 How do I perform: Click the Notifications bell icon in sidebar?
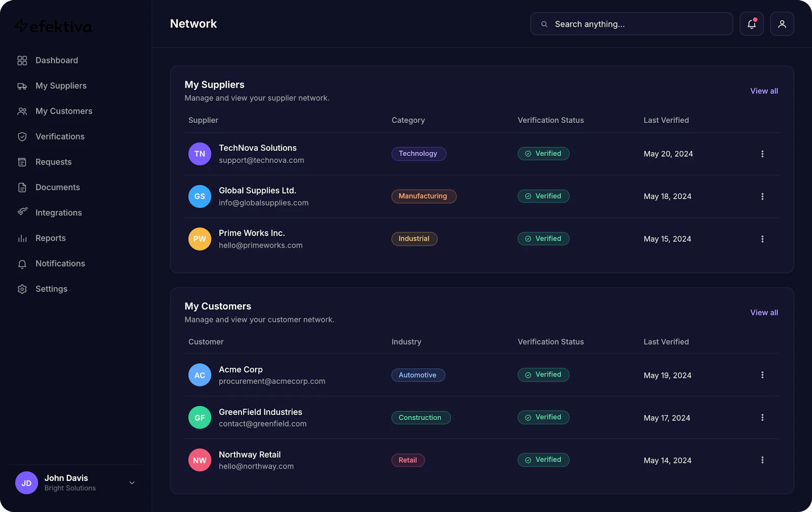click(x=22, y=264)
